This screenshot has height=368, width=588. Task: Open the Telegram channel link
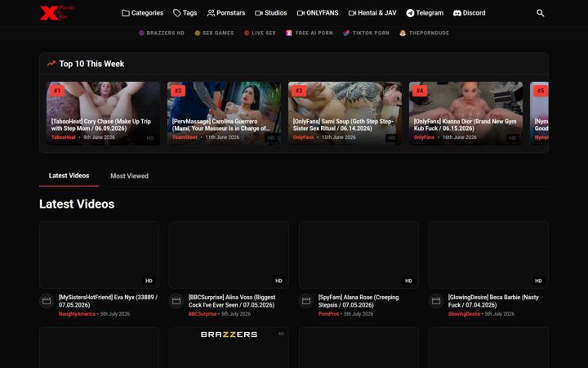coord(425,13)
